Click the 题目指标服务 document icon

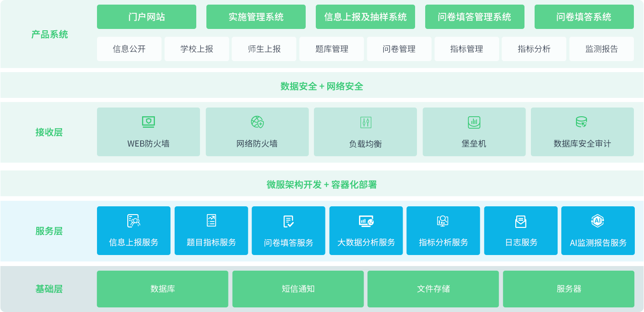coord(211,221)
